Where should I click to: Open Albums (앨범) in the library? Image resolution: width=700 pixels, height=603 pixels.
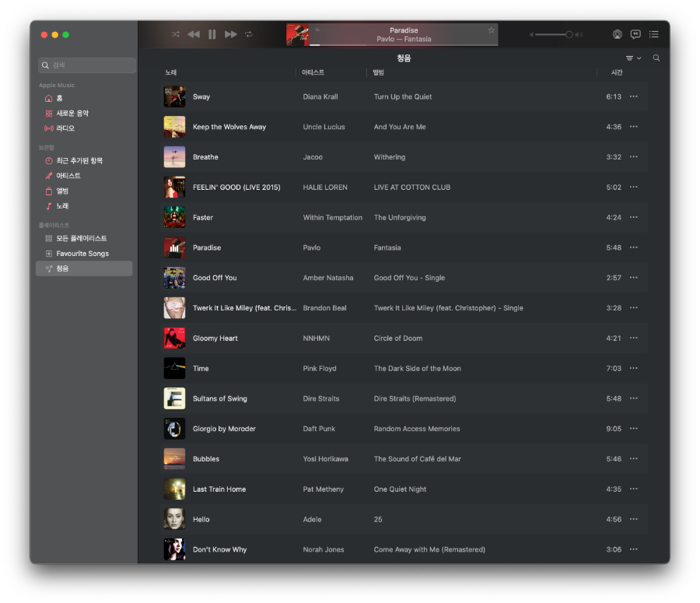coord(84,191)
